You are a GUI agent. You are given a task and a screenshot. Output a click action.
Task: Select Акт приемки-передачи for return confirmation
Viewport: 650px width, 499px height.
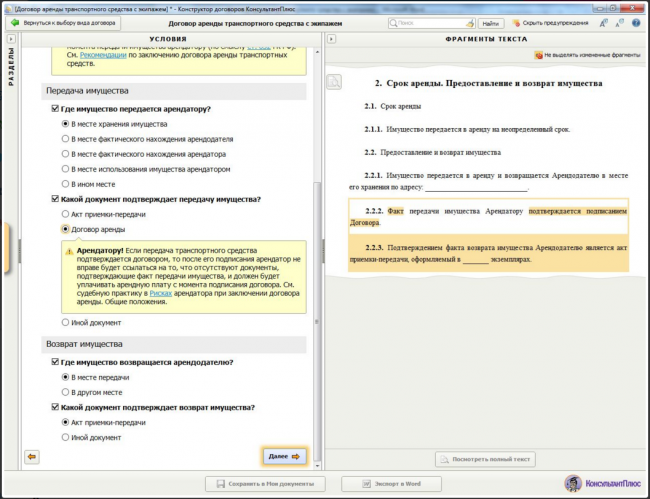tap(65, 422)
